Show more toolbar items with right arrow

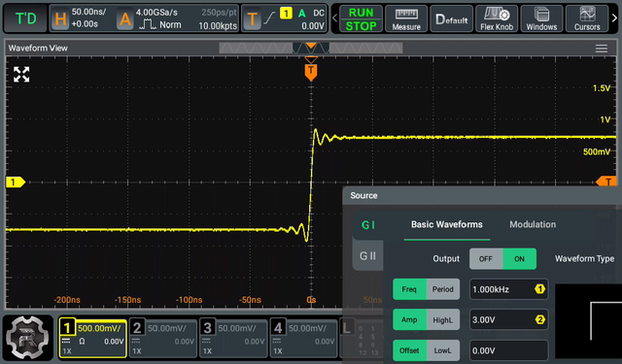pos(614,18)
